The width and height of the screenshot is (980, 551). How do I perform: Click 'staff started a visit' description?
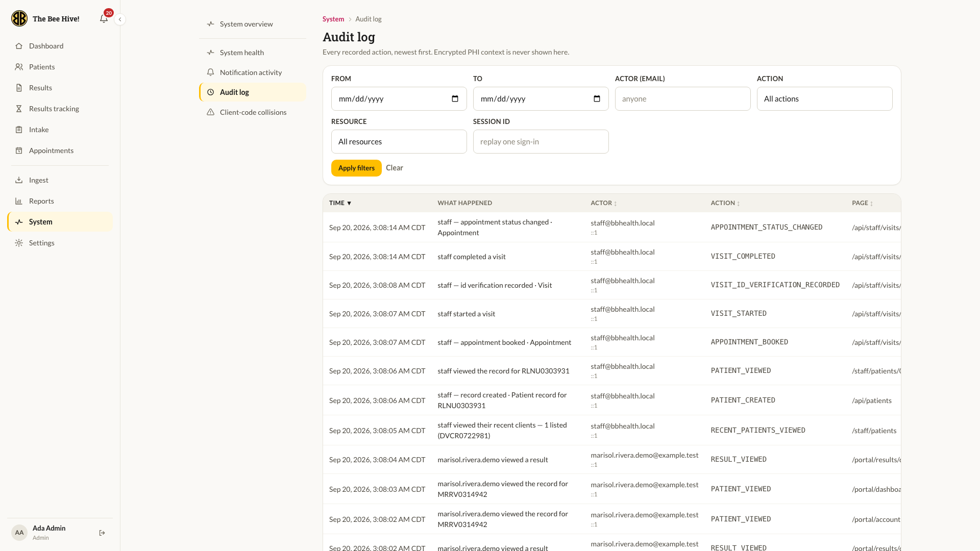coord(466,314)
